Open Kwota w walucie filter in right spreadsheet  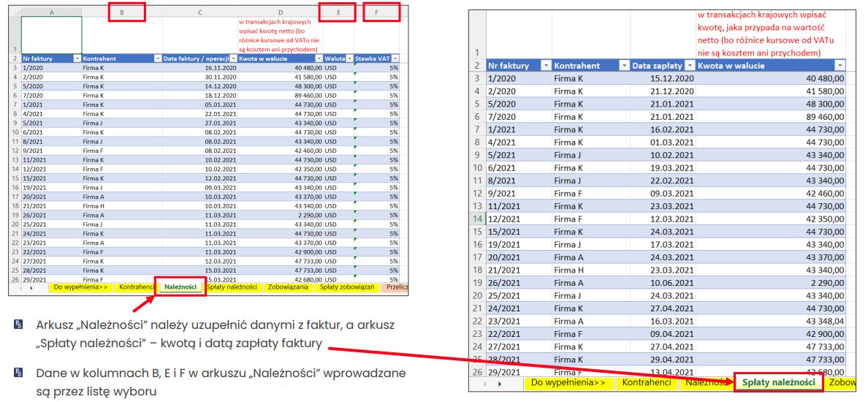840,66
